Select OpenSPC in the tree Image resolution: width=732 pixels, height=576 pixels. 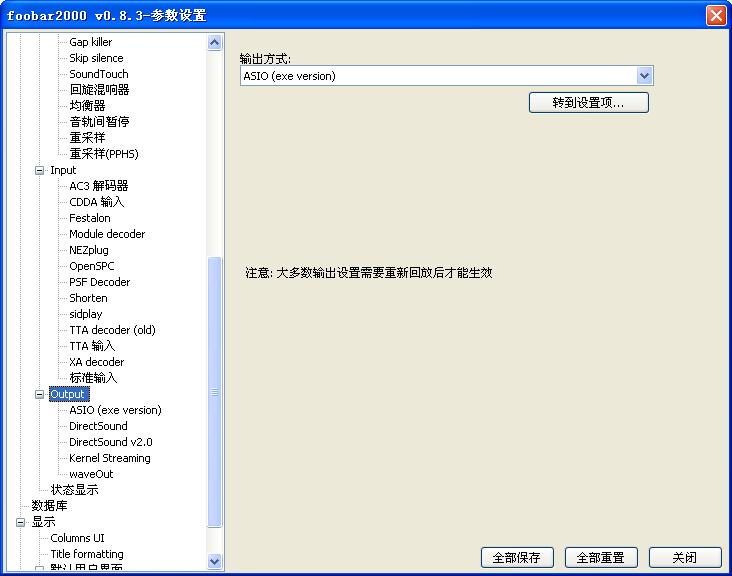coord(92,266)
